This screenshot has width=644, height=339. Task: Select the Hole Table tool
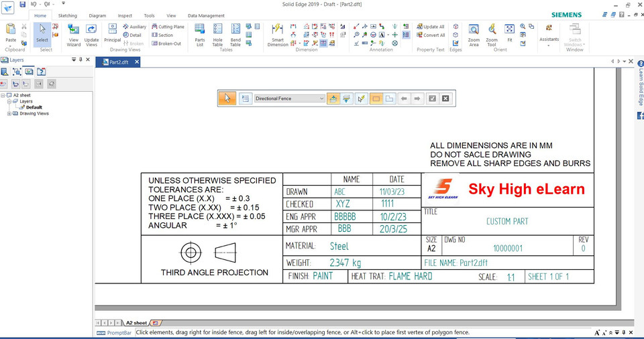point(217,33)
